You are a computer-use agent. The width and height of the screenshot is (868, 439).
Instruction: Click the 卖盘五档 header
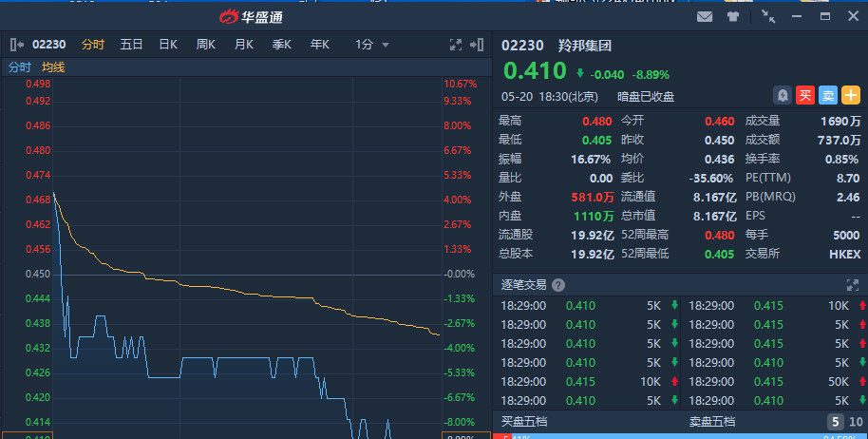[x=712, y=422]
